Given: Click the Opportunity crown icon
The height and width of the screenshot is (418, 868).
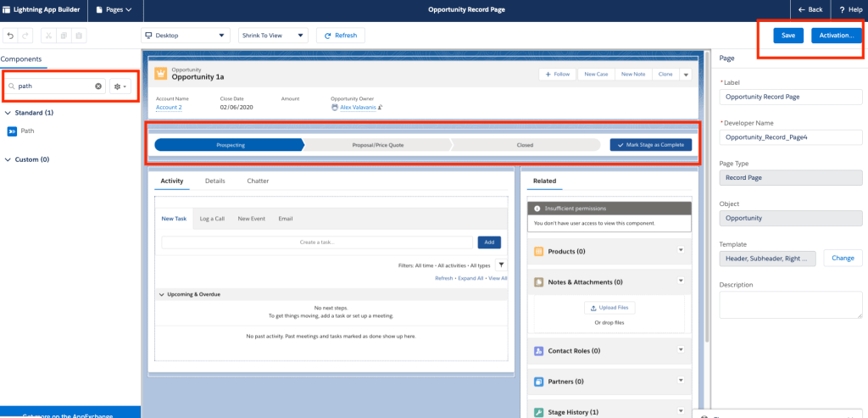Looking at the screenshot, I should 160,73.
